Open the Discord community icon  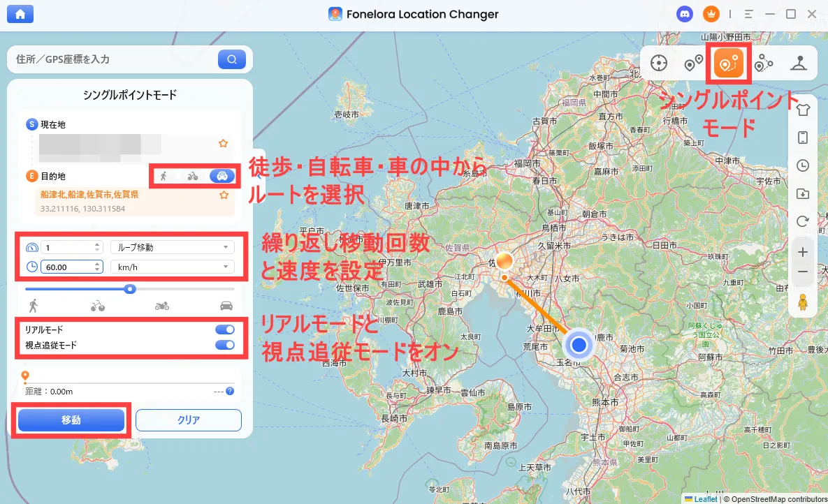point(685,14)
